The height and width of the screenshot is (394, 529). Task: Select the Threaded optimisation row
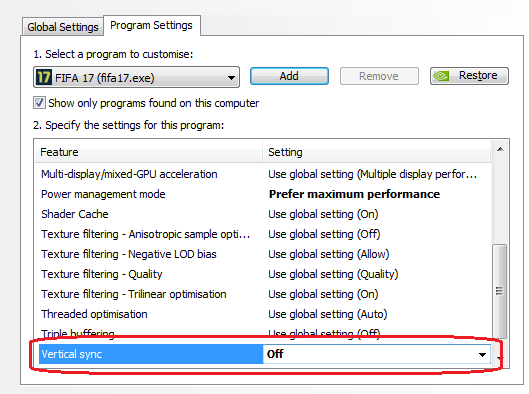(x=263, y=314)
